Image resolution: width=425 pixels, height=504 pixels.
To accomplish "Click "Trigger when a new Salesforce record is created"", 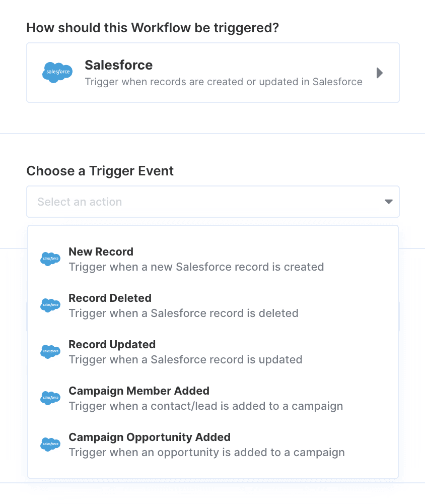I will click(196, 267).
